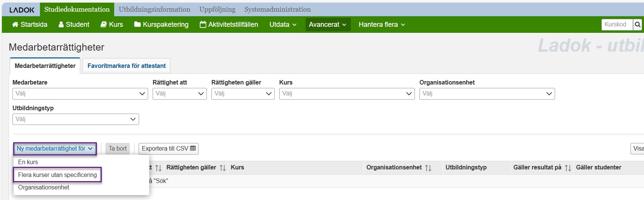Open Kurs from the book icon

[104, 25]
